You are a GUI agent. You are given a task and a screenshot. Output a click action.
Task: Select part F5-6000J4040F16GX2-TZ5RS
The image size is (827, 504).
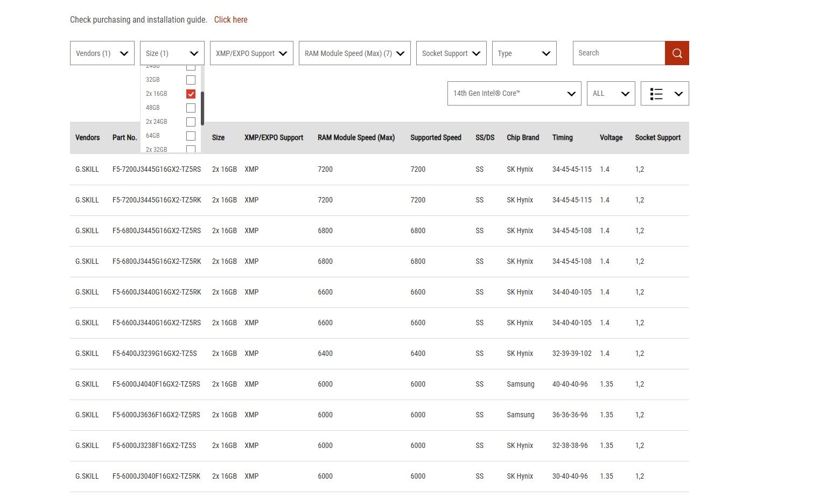(156, 384)
